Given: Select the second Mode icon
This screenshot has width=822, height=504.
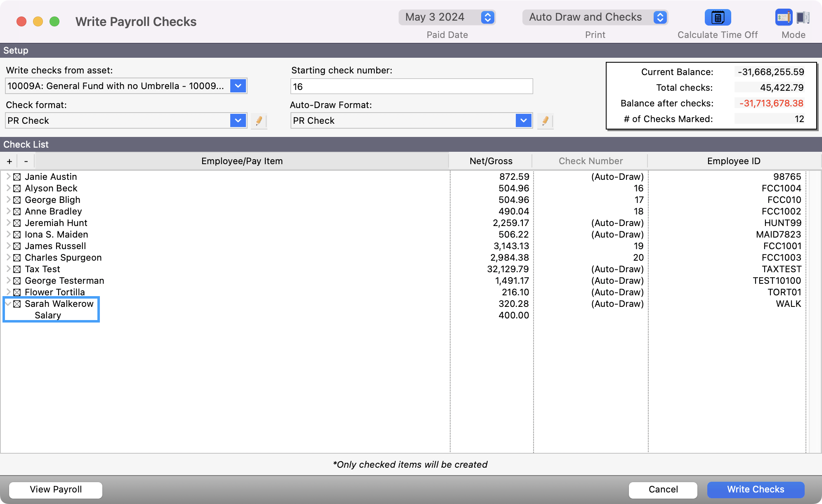Looking at the screenshot, I should [x=803, y=17].
